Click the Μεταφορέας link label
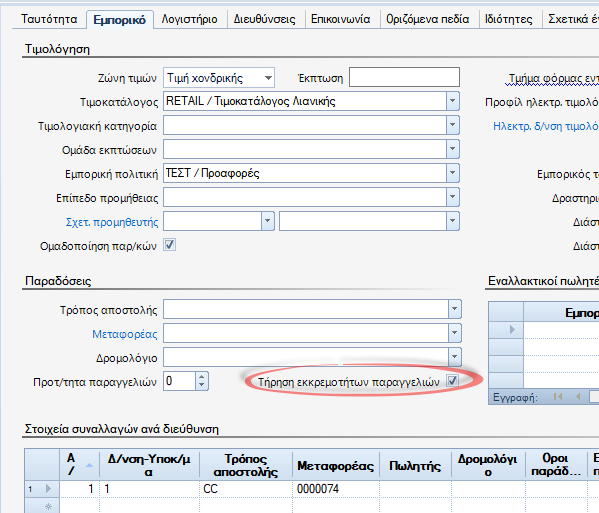Viewport: 599px width, 513px height. tap(125, 334)
